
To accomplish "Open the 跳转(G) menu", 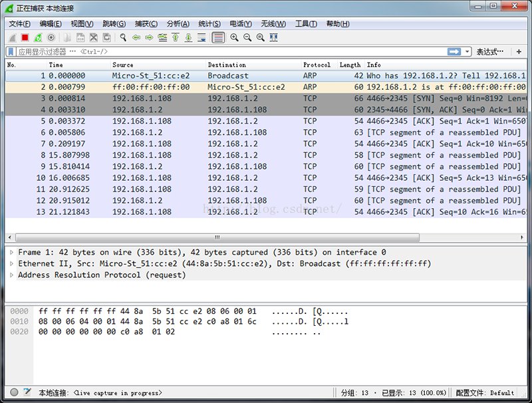I will (114, 24).
